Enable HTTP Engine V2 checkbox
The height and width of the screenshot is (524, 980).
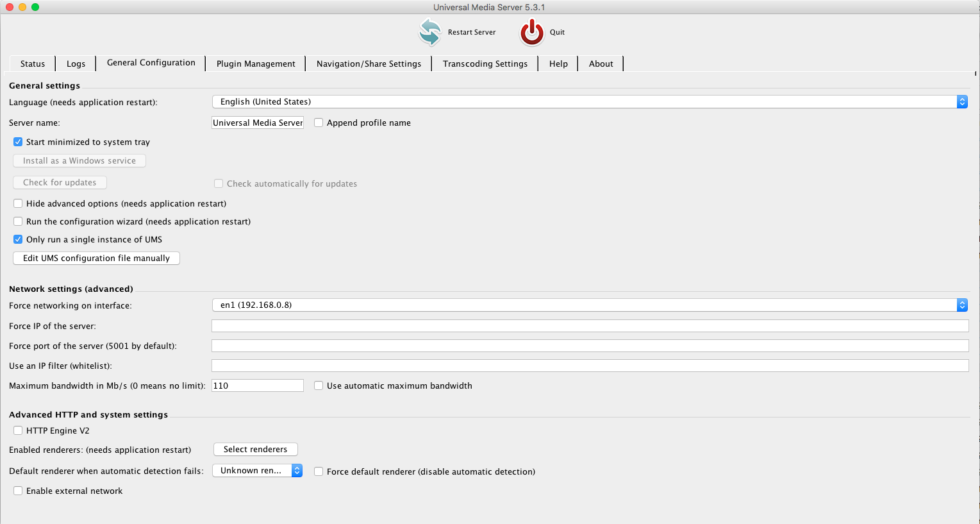pyautogui.click(x=18, y=430)
